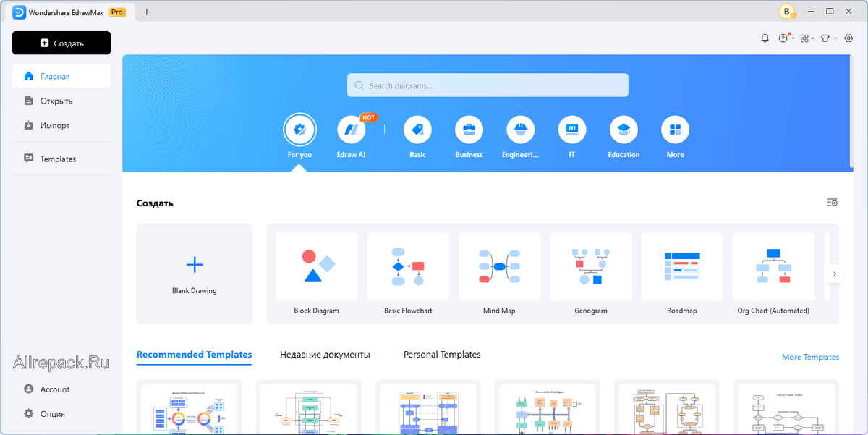868x435 pixels.
Task: Select the For you category icon
Action: 299,130
